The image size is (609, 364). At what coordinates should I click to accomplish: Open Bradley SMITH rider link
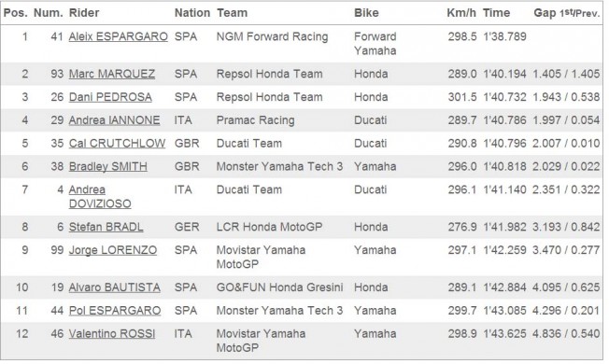(x=108, y=167)
